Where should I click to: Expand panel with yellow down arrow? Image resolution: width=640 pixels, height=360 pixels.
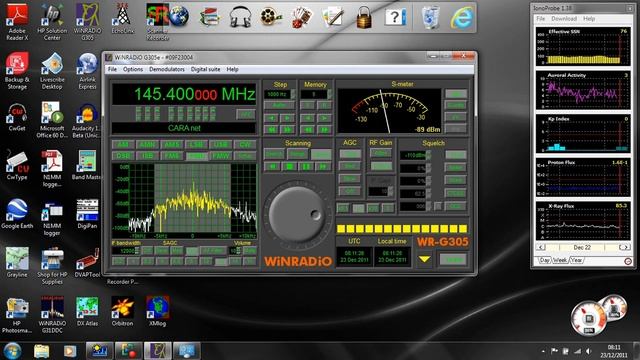click(424, 259)
